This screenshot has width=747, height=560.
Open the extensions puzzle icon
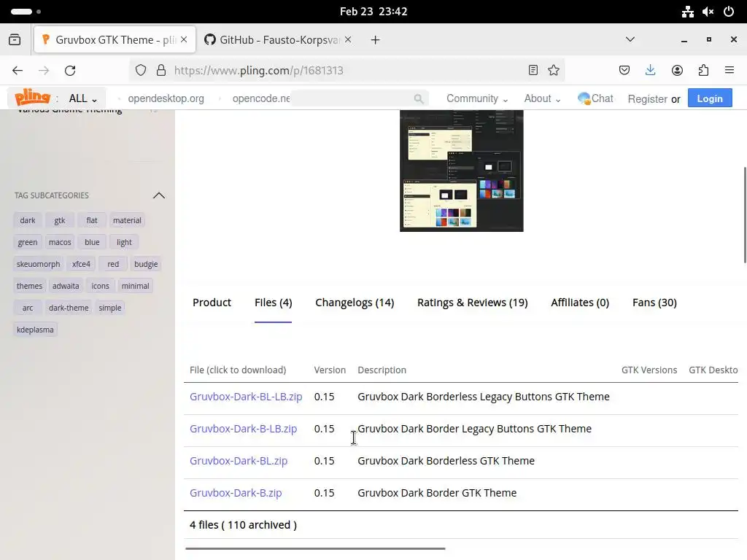coord(703,71)
